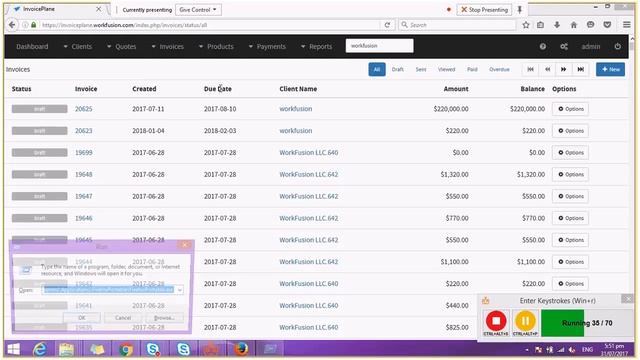The width and height of the screenshot is (640, 360).
Task: Open Chrome from the taskbar
Action: [126, 349]
